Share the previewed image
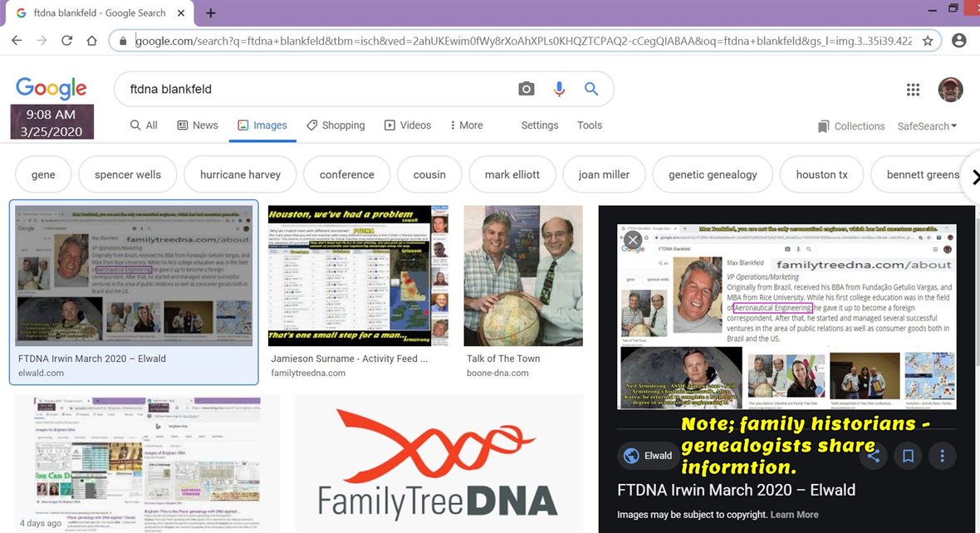Viewport: 980px width, 533px height. (x=873, y=455)
